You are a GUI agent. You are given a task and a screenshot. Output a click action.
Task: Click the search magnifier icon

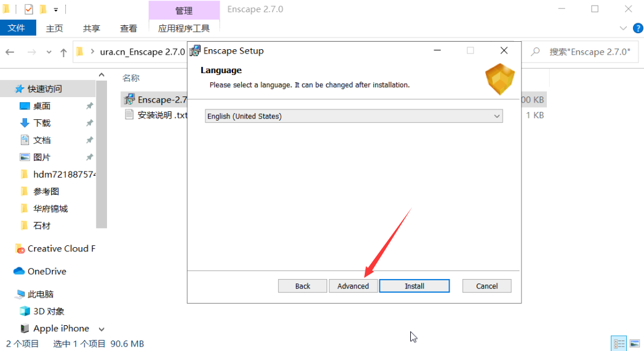[535, 52]
